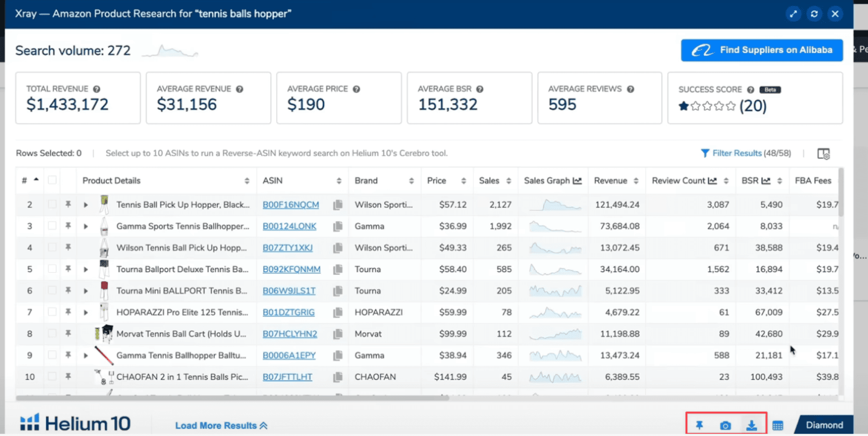Copy ASIN B07ZTY1XKJ

pos(338,248)
